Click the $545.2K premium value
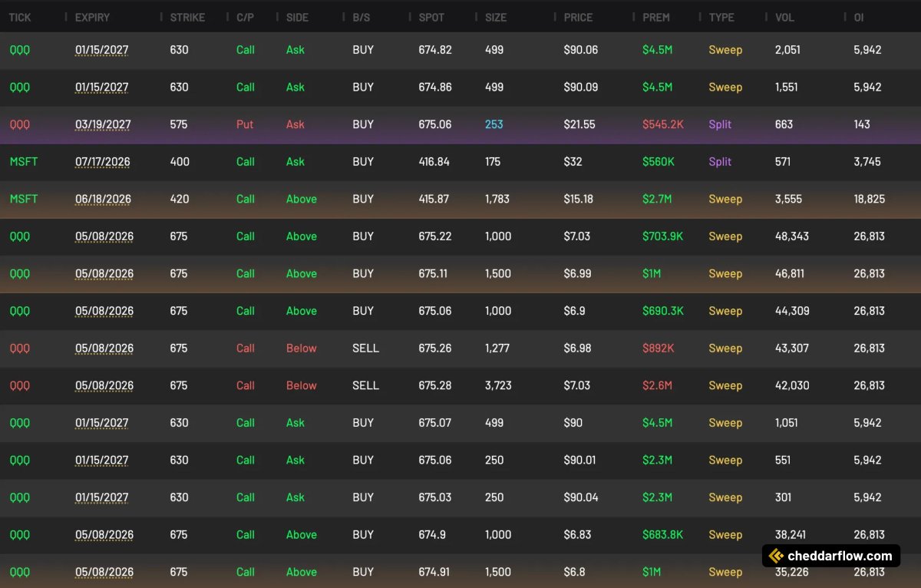This screenshot has height=588, width=921. pos(663,124)
